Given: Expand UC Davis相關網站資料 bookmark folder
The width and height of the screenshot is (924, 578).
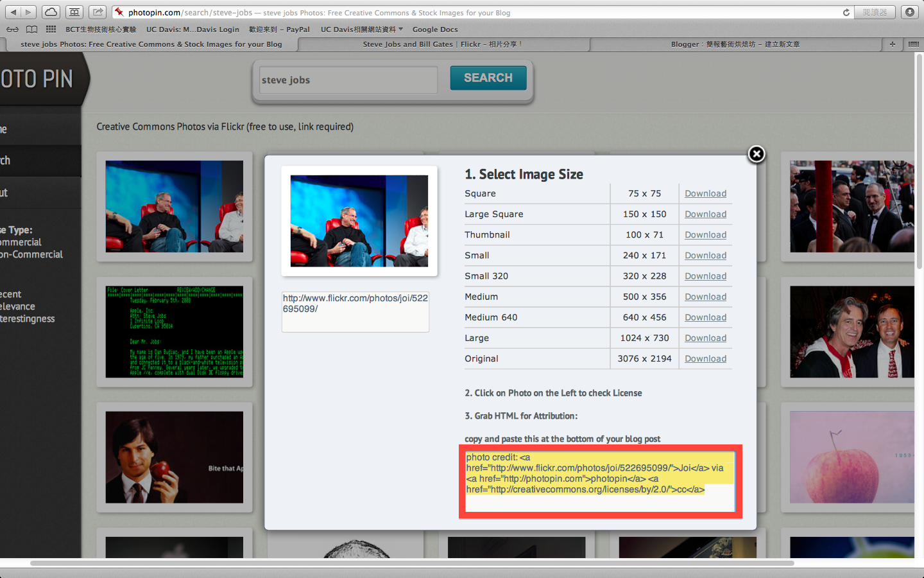Looking at the screenshot, I should 362,30.
